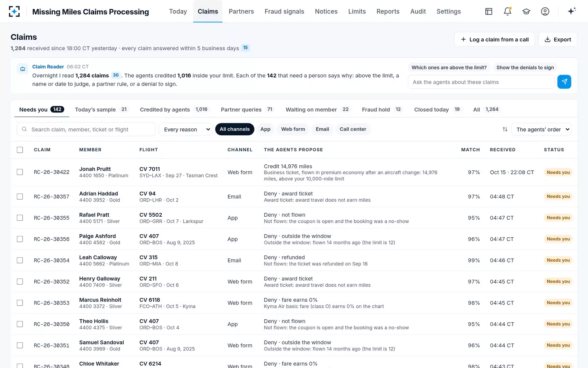Image resolution: width=588 pixels, height=368 pixels.
Task: Open the Audit nav item
Action: (418, 11)
